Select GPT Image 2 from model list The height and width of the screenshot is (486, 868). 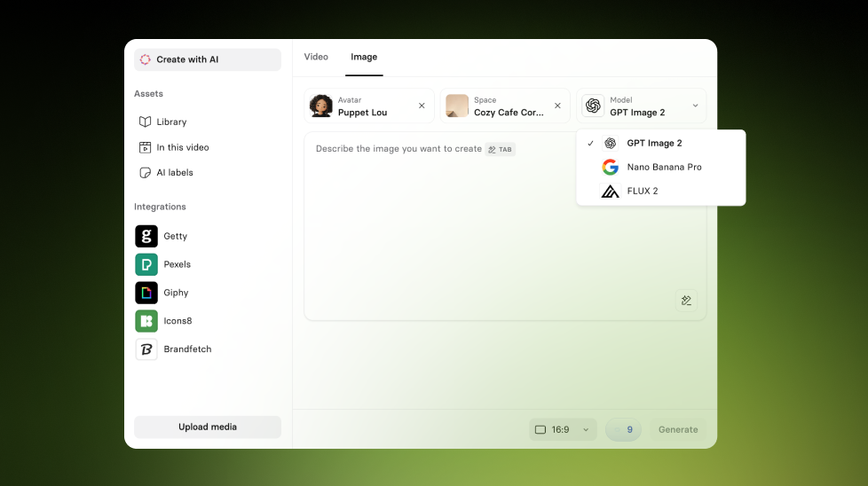click(661, 143)
